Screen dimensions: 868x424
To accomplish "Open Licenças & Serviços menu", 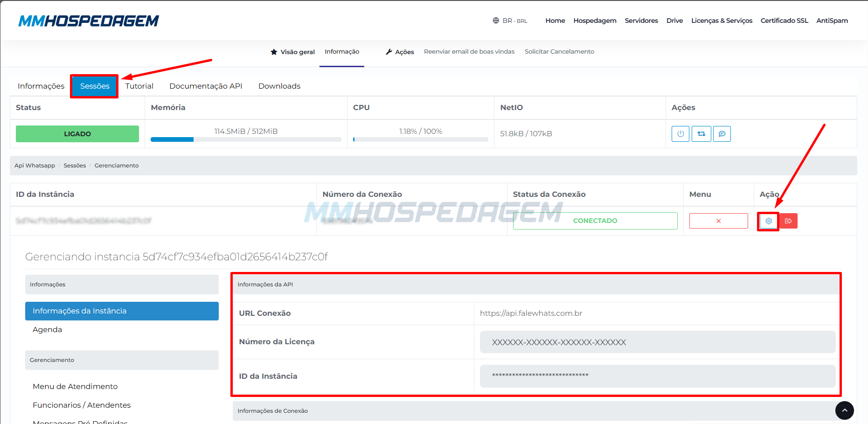I will pos(722,21).
